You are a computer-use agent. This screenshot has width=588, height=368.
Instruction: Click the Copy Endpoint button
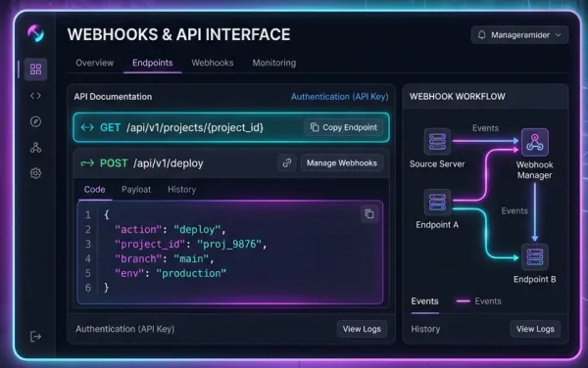(x=344, y=127)
